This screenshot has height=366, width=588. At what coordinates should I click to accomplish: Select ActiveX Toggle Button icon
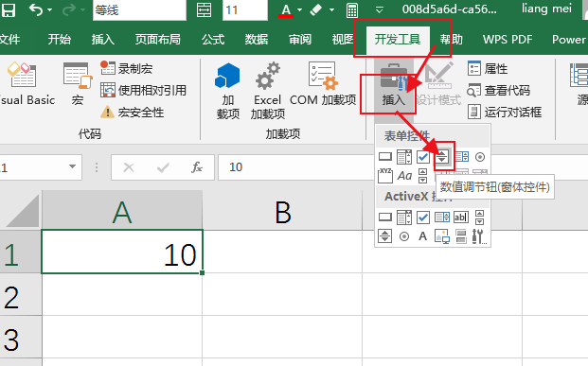pyautogui.click(x=461, y=236)
